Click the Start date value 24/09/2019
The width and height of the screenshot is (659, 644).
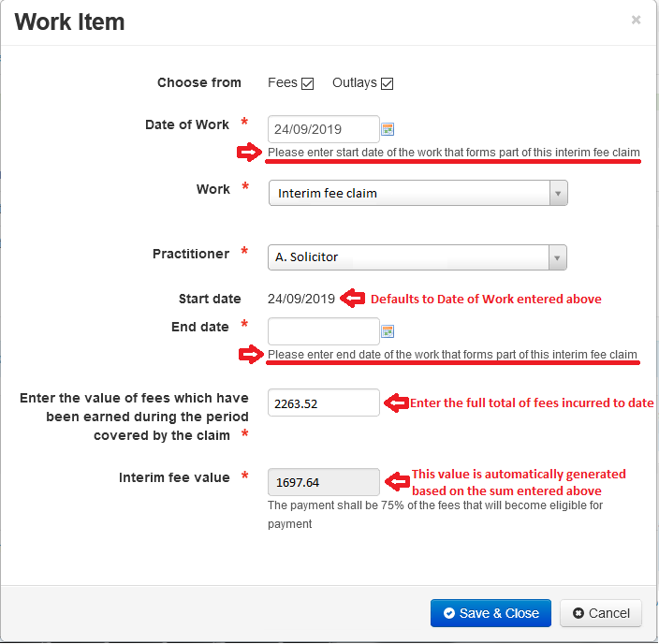point(301,299)
